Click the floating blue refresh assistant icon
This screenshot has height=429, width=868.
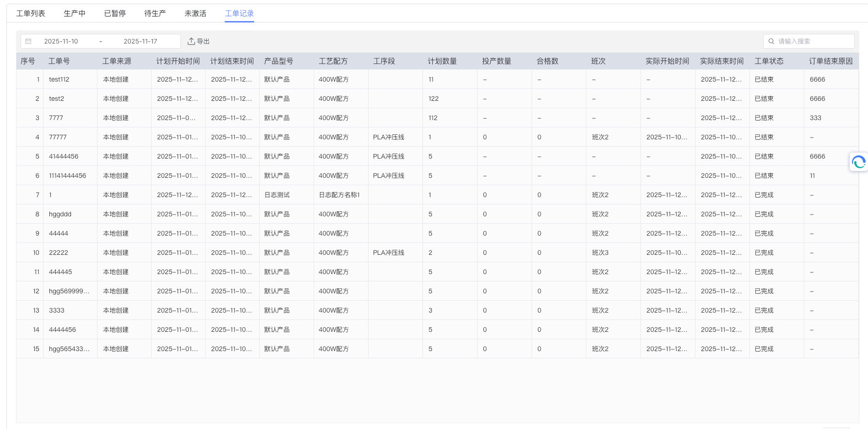[858, 162]
